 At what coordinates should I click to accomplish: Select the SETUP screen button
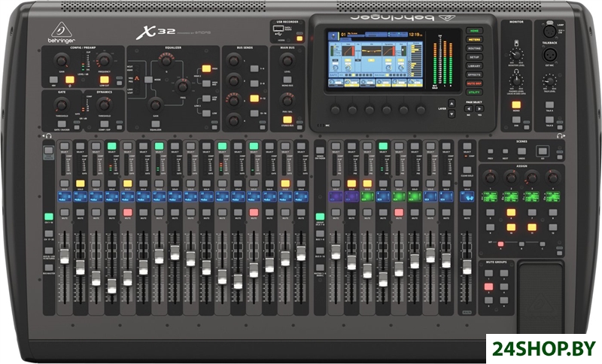474,57
